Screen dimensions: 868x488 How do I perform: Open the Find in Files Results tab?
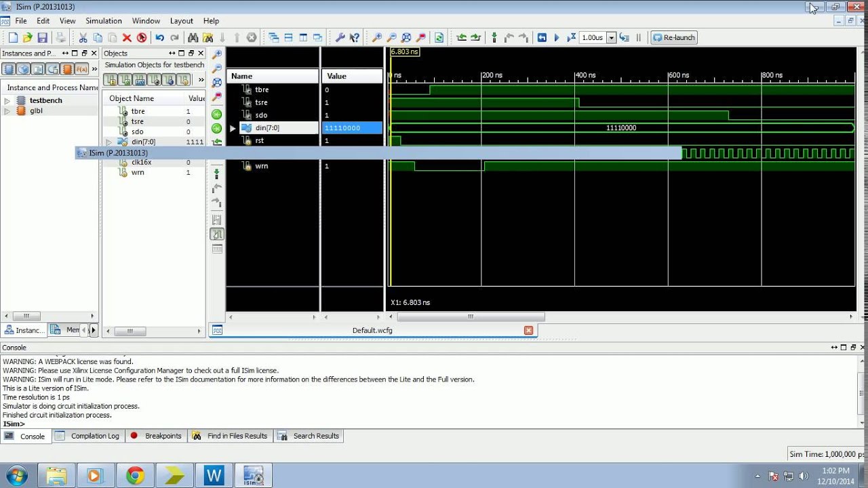coord(231,436)
